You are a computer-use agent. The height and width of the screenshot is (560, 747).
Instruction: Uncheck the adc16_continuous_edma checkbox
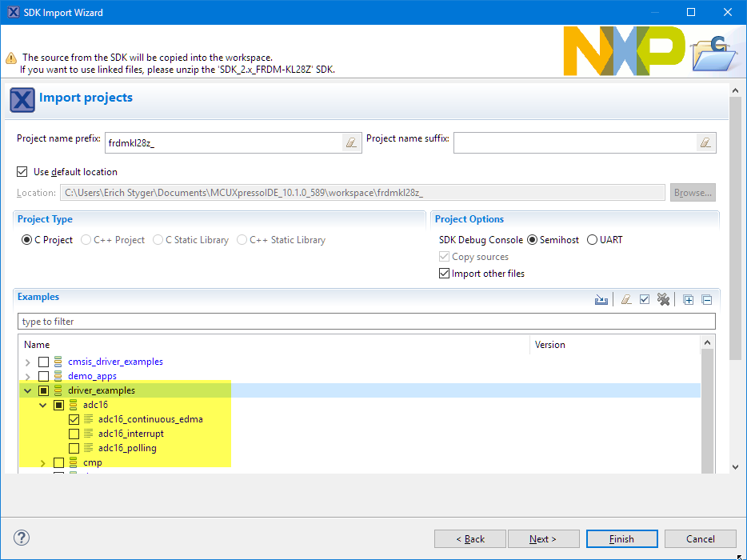coord(74,419)
